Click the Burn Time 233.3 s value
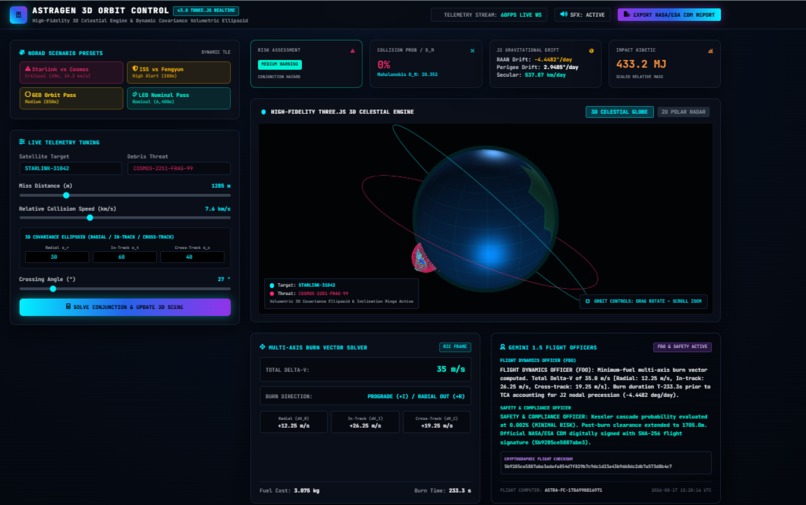 pos(460,491)
